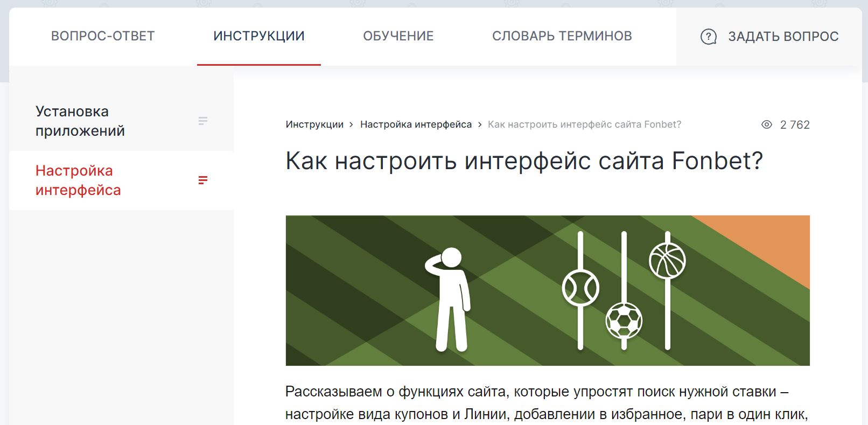Toggle red list icon beside Настройка интерфейса
The width and height of the screenshot is (868, 425).
click(x=203, y=180)
